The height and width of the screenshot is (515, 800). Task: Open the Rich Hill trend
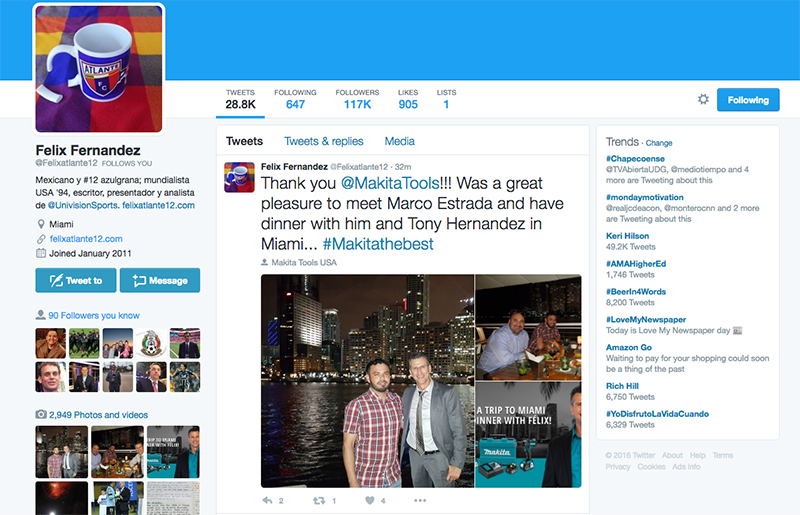622,386
